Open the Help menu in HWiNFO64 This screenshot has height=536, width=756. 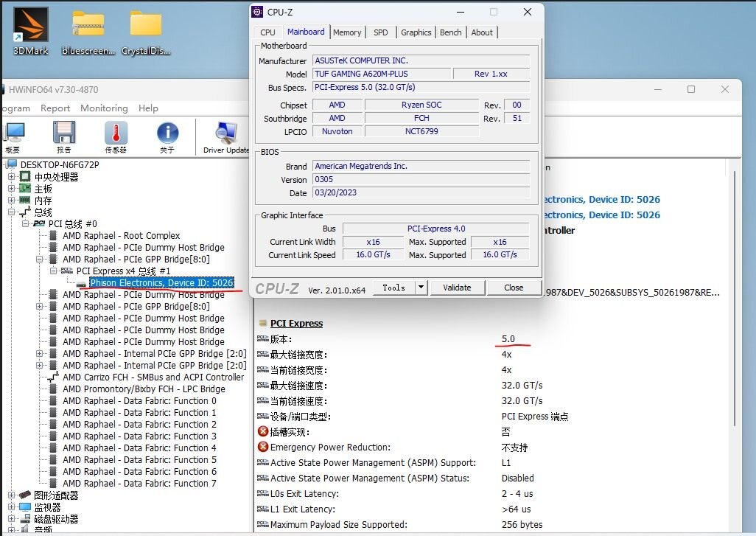[148, 108]
